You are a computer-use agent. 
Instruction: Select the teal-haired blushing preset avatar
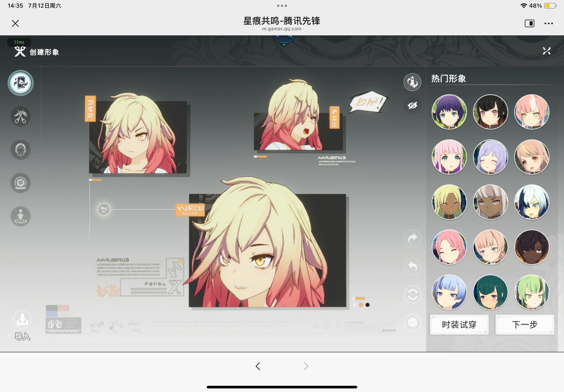pyautogui.click(x=491, y=292)
